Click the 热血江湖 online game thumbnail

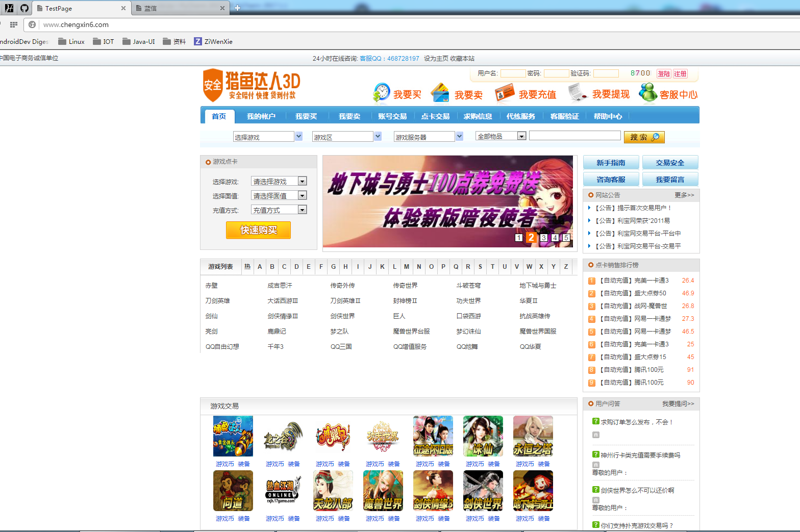pyautogui.click(x=283, y=491)
